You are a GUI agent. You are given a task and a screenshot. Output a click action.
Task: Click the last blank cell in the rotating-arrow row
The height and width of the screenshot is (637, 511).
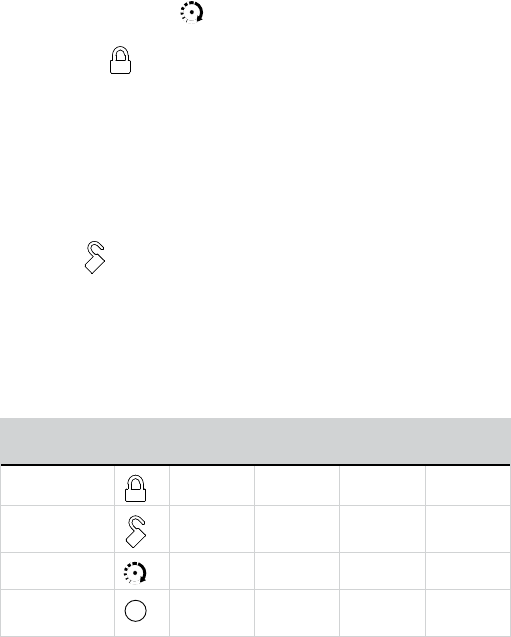[x=468, y=571]
